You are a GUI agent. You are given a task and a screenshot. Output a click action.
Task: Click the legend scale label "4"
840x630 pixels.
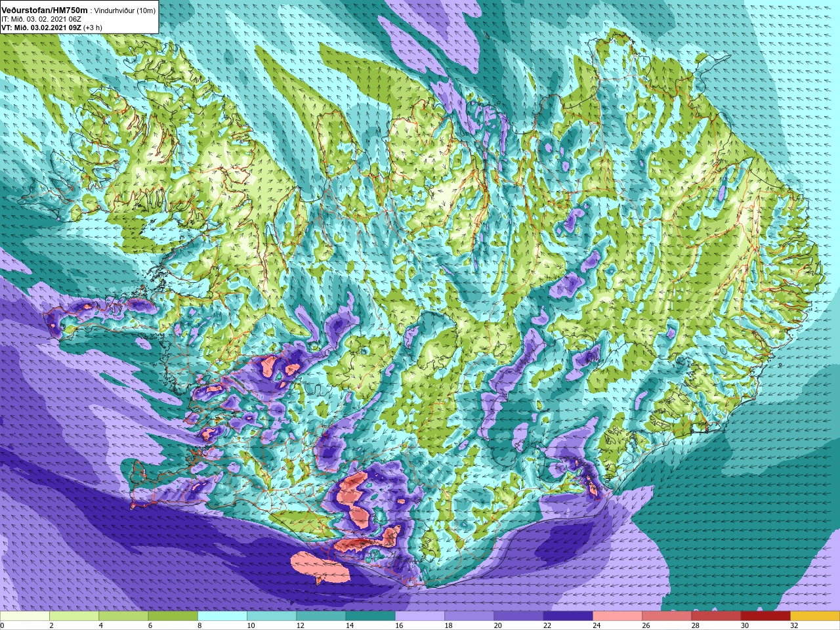[x=101, y=626]
